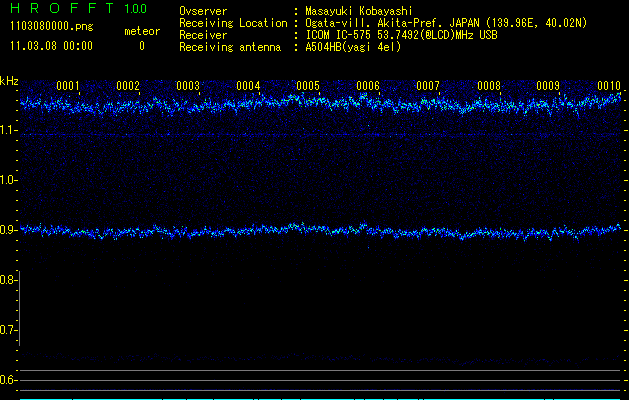Click the 11.03.08 00:00 timestamp
Viewport: 629px width, 400px height.
pyautogui.click(x=50, y=46)
